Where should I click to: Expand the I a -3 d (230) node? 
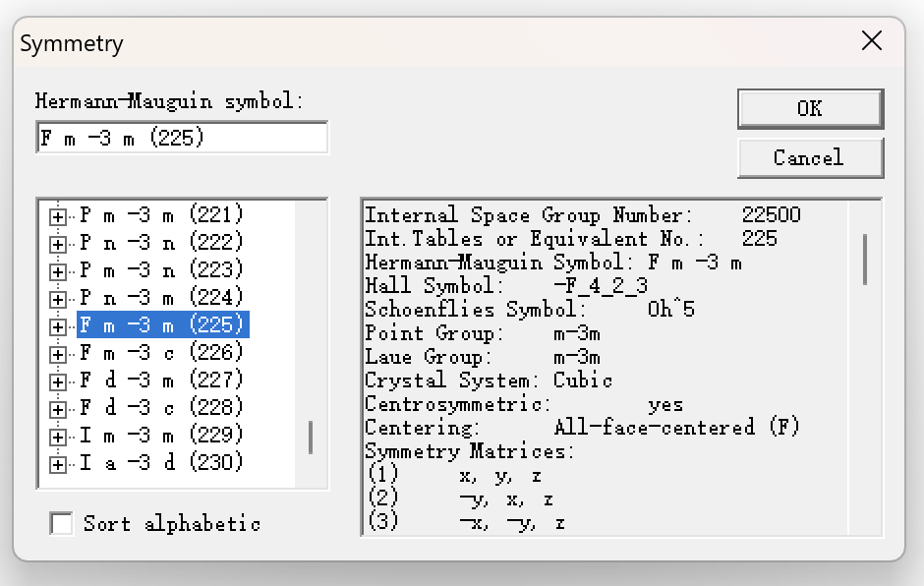point(58,463)
